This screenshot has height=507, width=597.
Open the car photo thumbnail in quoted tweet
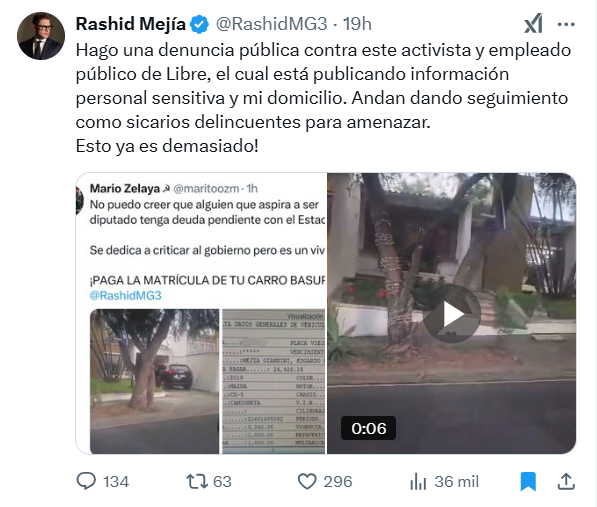pyautogui.click(x=155, y=381)
